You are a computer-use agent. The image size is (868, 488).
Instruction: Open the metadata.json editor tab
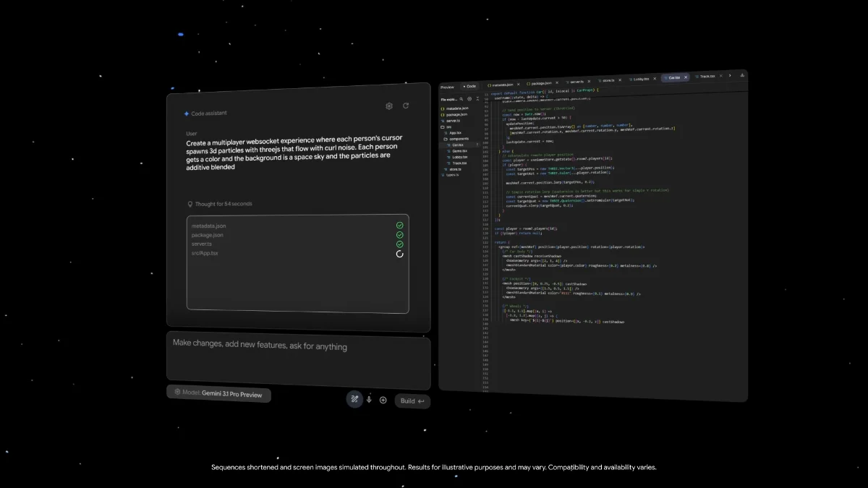click(501, 85)
